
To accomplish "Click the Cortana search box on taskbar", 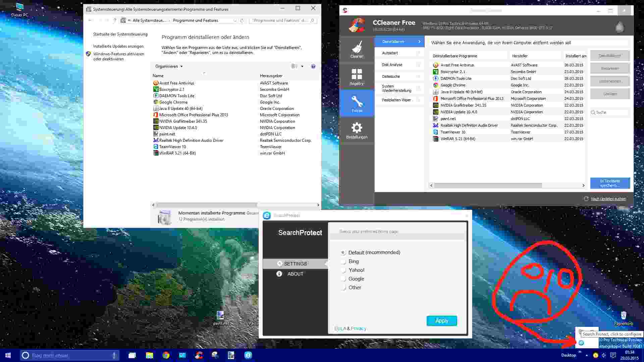I will [70, 355].
